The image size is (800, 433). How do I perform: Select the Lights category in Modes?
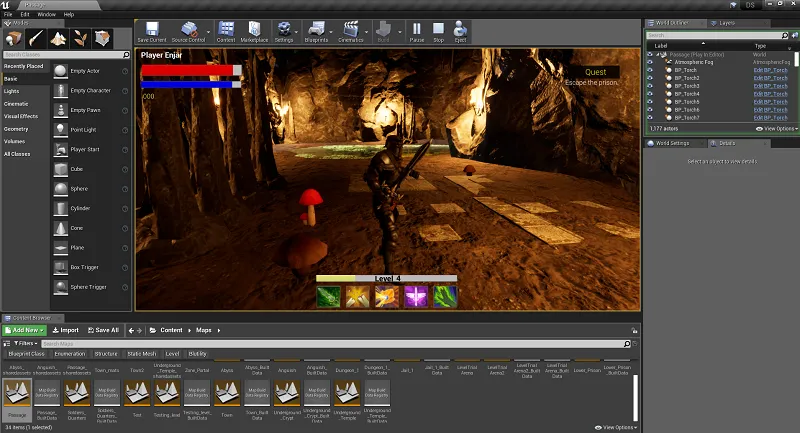[x=11, y=91]
